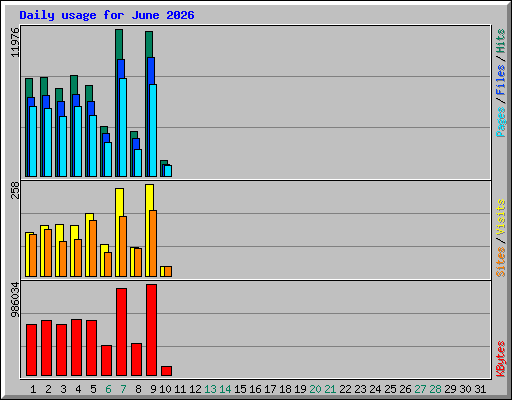Viewport: 512px width, 400px height.
Task: Select day label '9' on the axis
Action: 153,389
